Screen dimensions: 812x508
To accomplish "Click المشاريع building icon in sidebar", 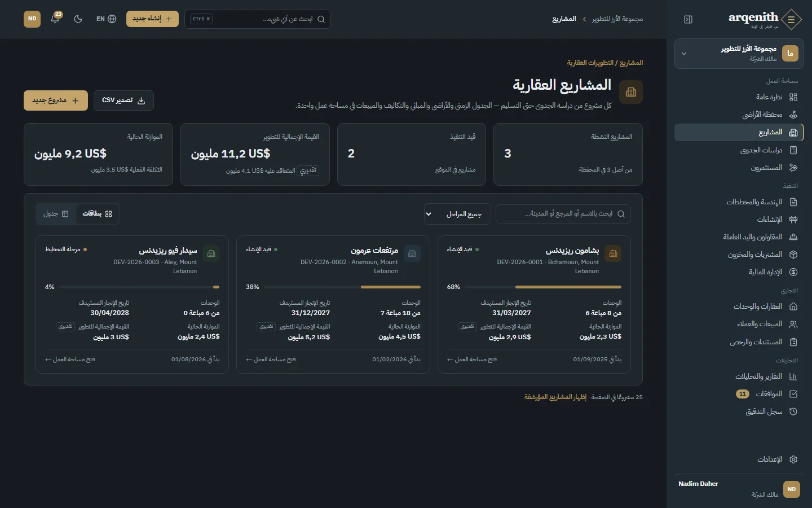I will point(793,132).
